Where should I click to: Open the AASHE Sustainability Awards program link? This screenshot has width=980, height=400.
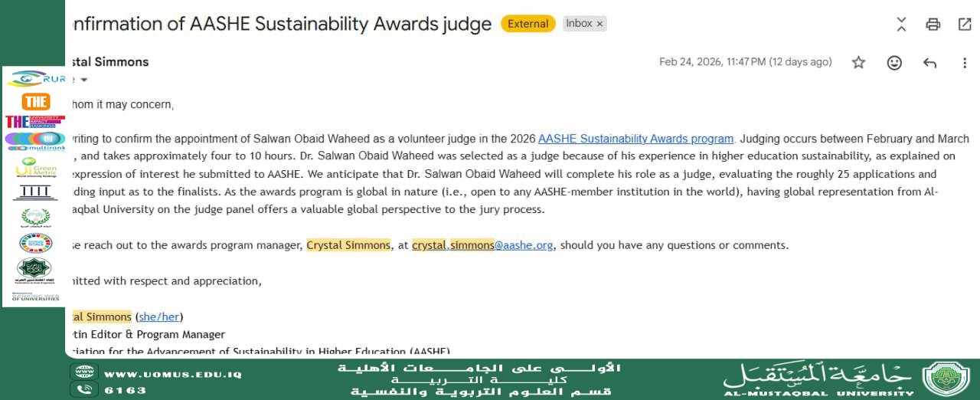coord(635,139)
